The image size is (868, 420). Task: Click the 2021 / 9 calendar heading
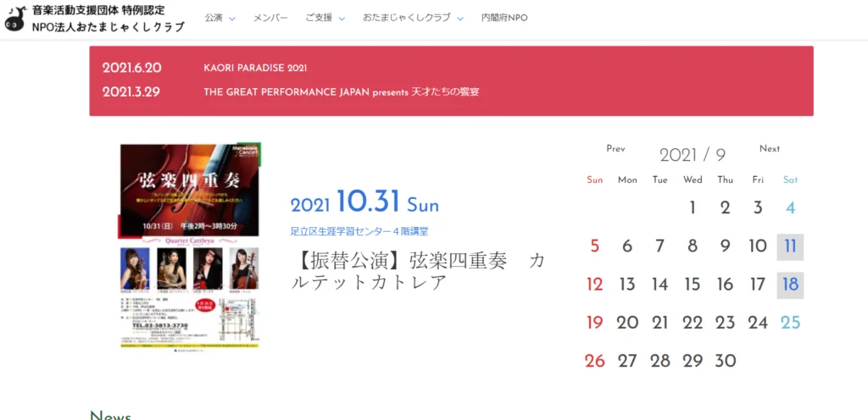pos(693,155)
